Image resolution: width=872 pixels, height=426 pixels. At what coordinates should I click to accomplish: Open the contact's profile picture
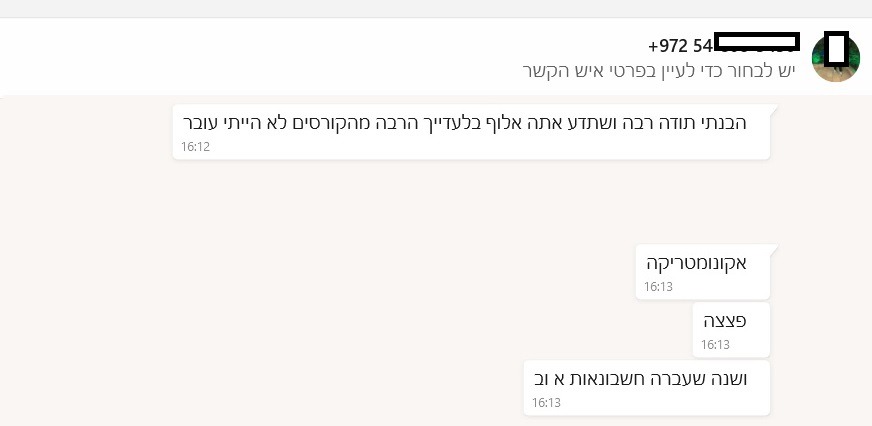[x=835, y=58]
